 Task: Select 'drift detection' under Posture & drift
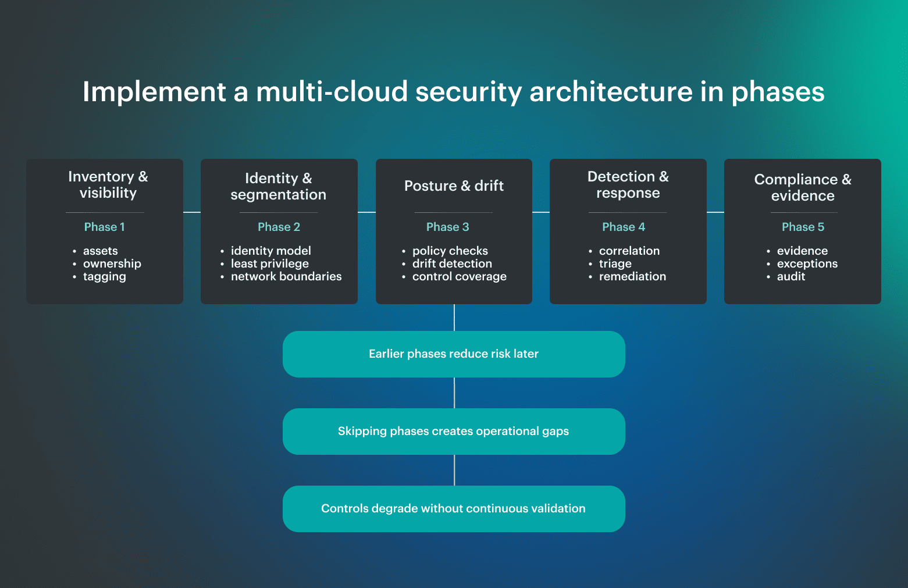pos(452,263)
